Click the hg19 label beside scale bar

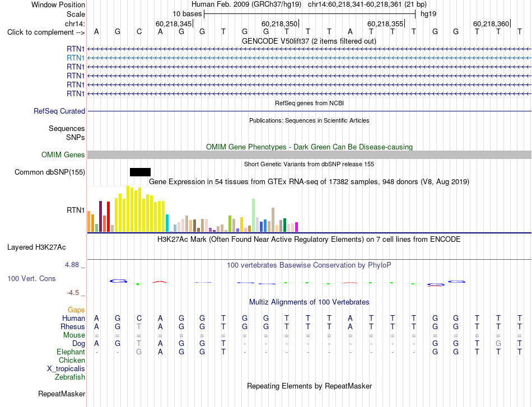tap(428, 14)
